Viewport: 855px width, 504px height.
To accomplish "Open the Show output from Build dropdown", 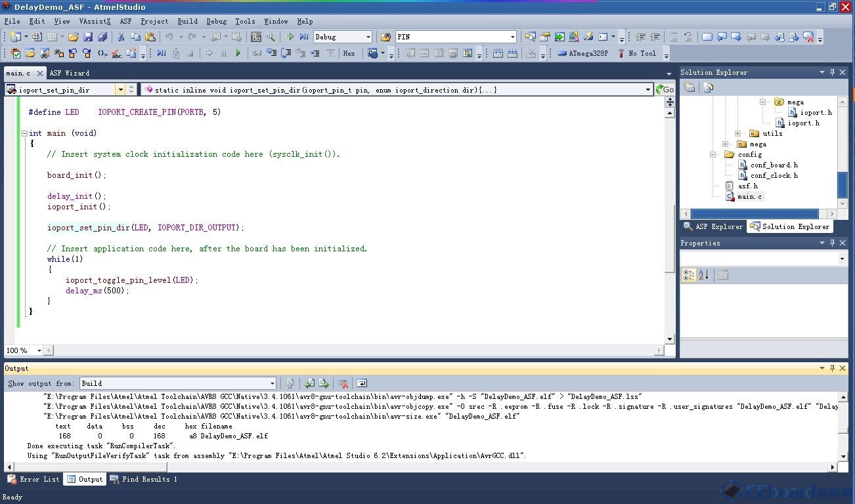I will 272,383.
